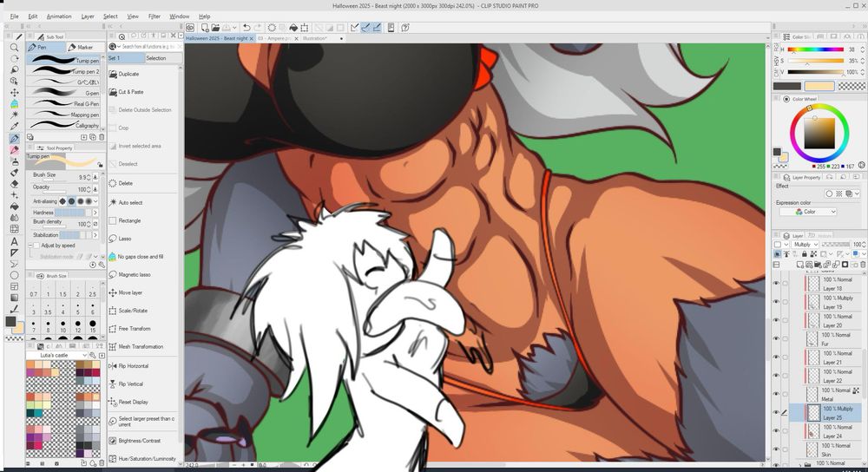Viewport: 868px width, 472px height.
Task: Open Layer Property effect dropdown arrow
Action: point(858,193)
